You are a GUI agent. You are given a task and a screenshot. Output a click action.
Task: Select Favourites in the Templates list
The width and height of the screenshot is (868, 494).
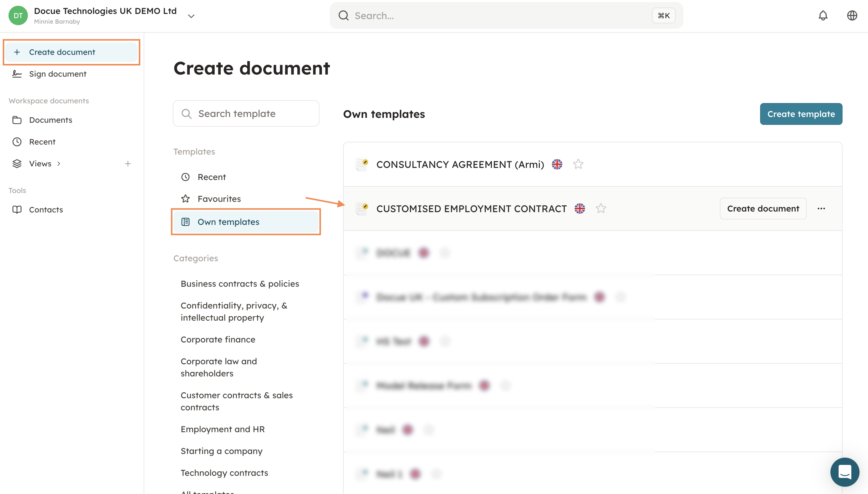coord(219,199)
